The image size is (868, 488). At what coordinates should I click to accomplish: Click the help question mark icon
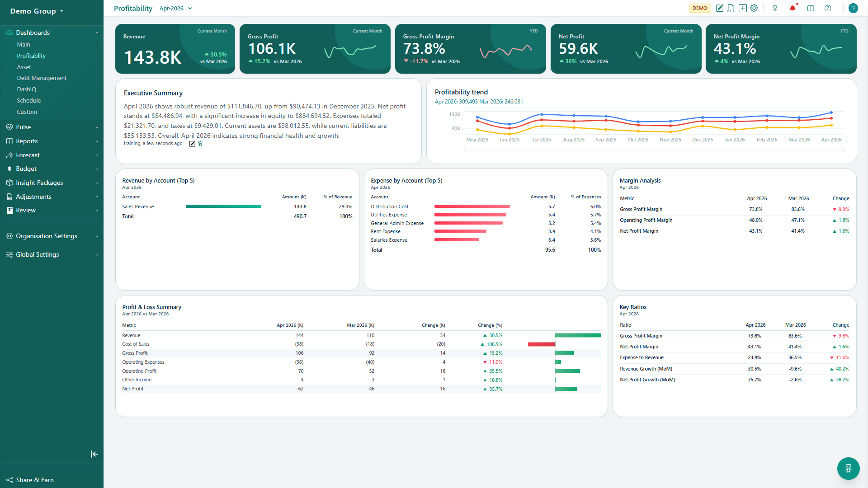click(828, 8)
